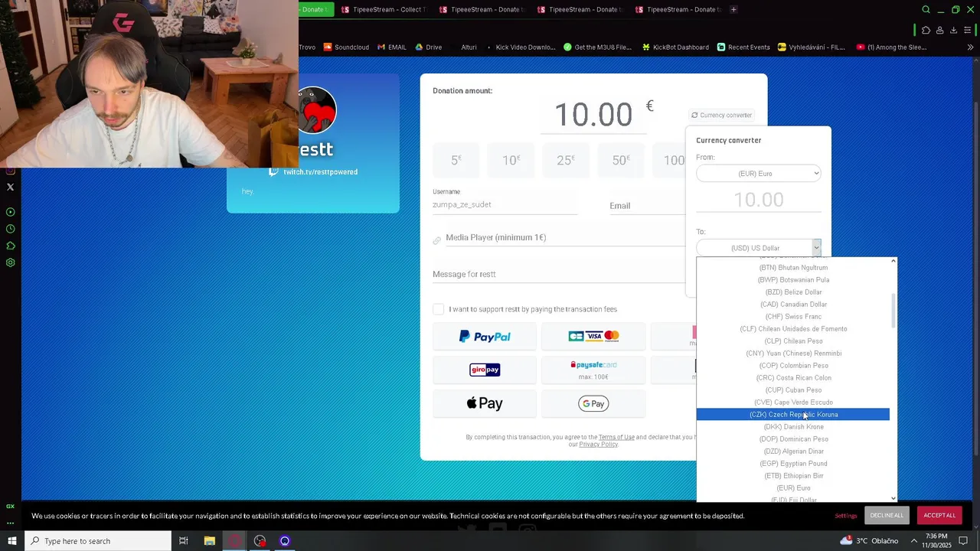Open the purple circle app on taskbar
Image resolution: width=980 pixels, height=551 pixels.
click(285, 541)
